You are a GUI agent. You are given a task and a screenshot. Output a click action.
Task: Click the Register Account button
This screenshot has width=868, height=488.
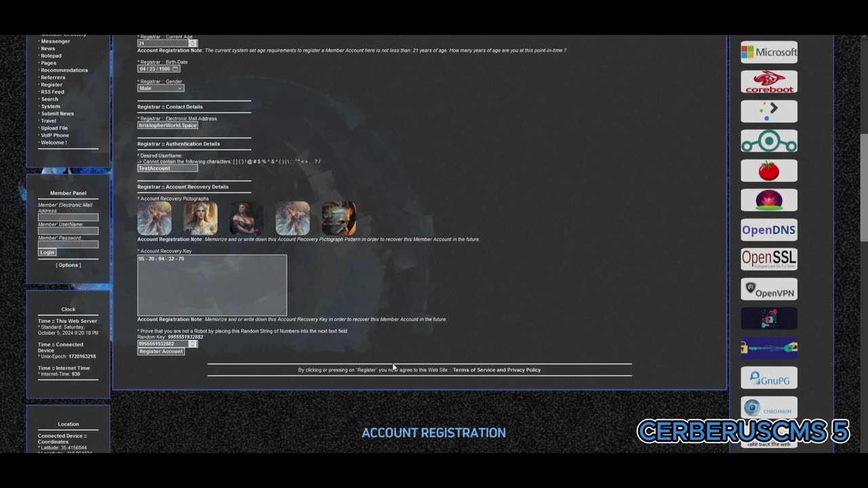161,351
